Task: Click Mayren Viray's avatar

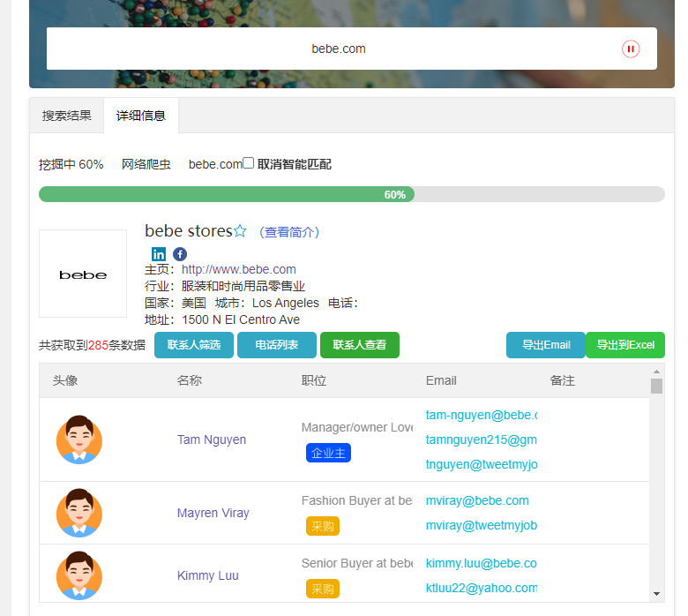Action: (x=79, y=513)
